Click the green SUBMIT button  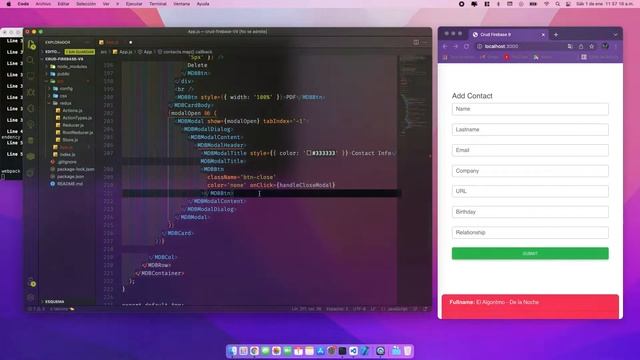tap(530, 253)
